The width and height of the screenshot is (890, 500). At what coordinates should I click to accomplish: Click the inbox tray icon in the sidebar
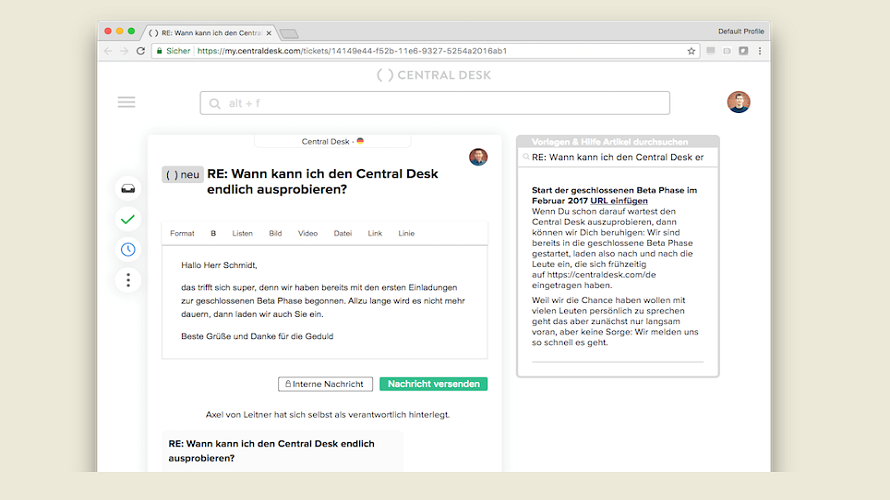tap(128, 189)
